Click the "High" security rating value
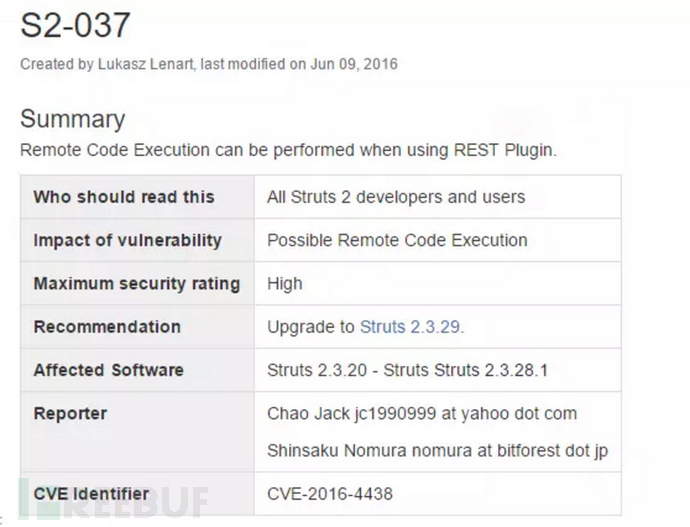 tap(285, 284)
